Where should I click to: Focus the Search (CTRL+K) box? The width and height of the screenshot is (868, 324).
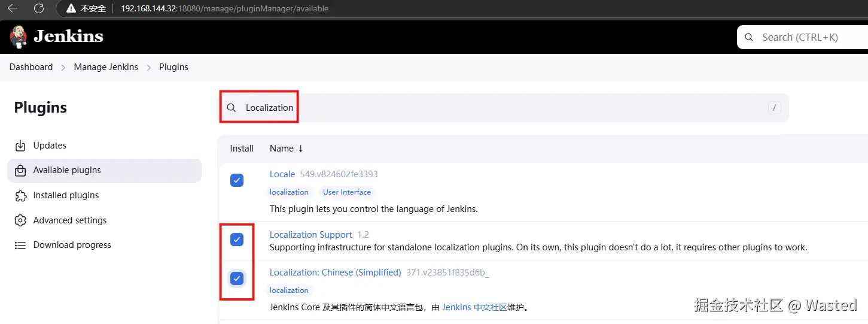coord(803,37)
